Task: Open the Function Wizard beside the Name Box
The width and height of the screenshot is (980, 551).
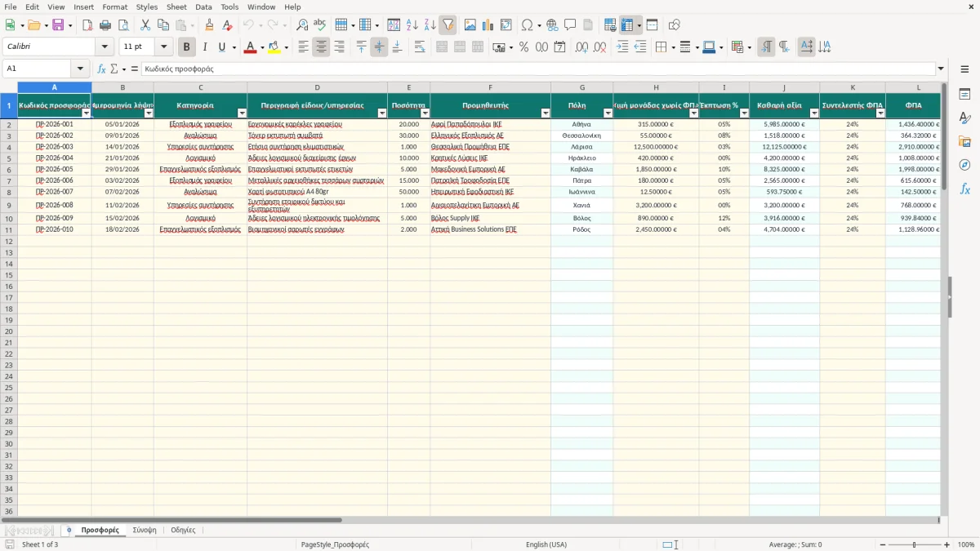Action: pos(102,69)
